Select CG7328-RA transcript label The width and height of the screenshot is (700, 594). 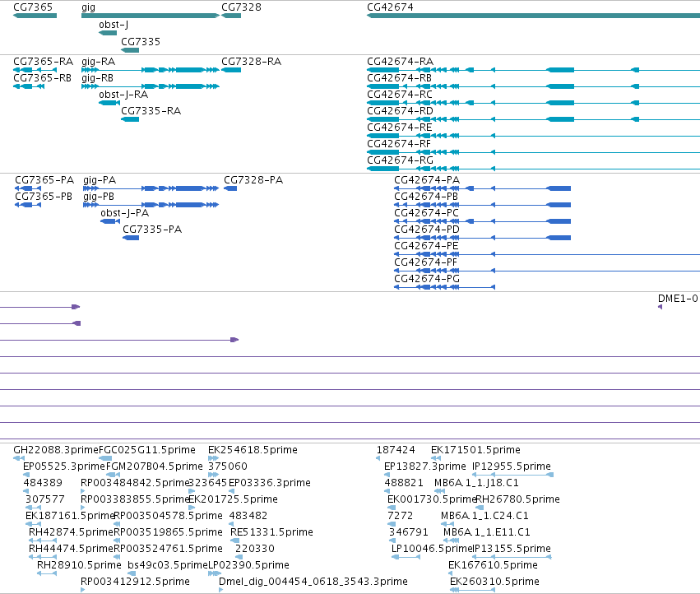tap(252, 61)
